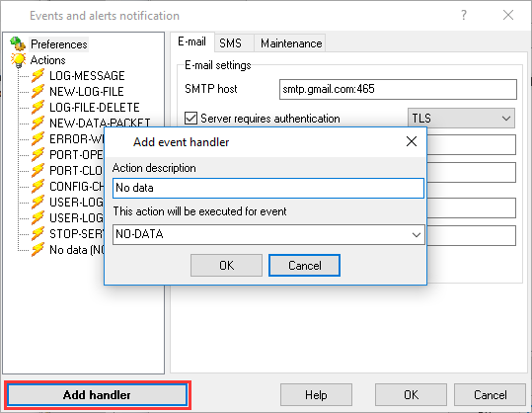Click the PORT-CLO lightning bolt icon
The image size is (532, 413).
coord(38,171)
